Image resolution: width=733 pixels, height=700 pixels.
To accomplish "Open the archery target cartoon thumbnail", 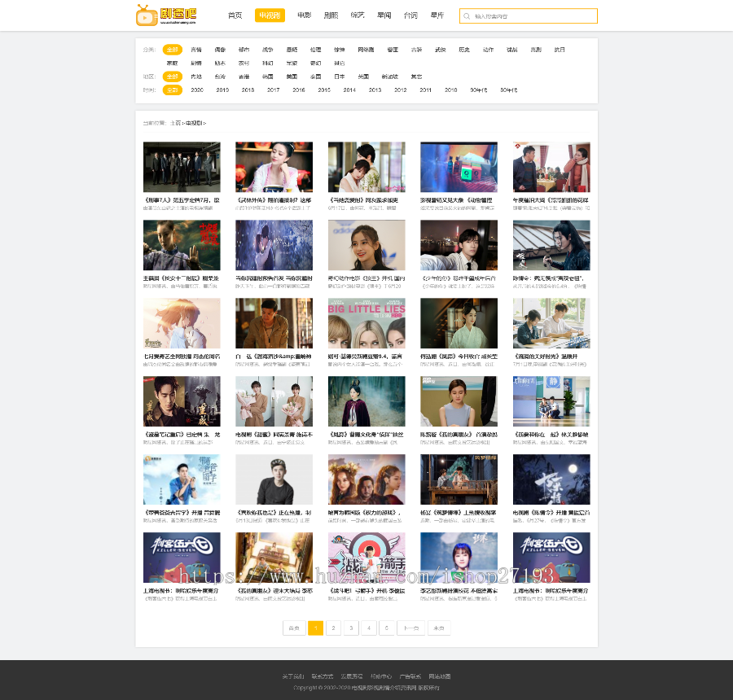I will [366, 557].
